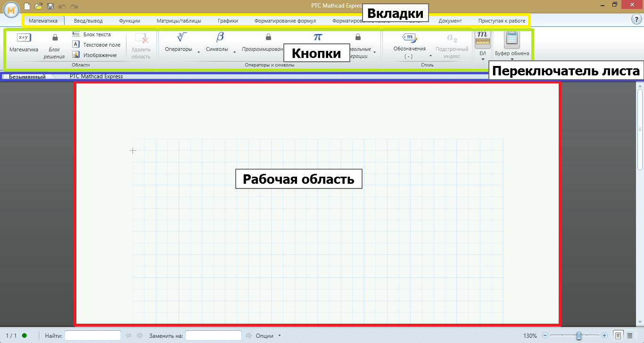Click the find previous arrow in the status bar
This screenshot has width=644, height=343.
(129, 336)
